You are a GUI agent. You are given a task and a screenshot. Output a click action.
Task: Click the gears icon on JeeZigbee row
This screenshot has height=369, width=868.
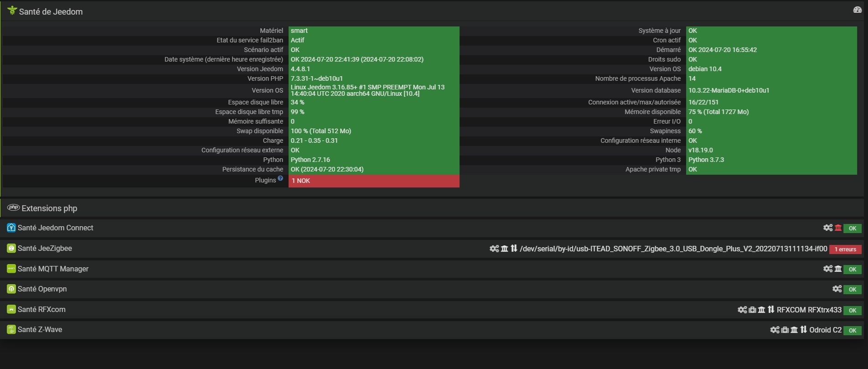pyautogui.click(x=494, y=249)
